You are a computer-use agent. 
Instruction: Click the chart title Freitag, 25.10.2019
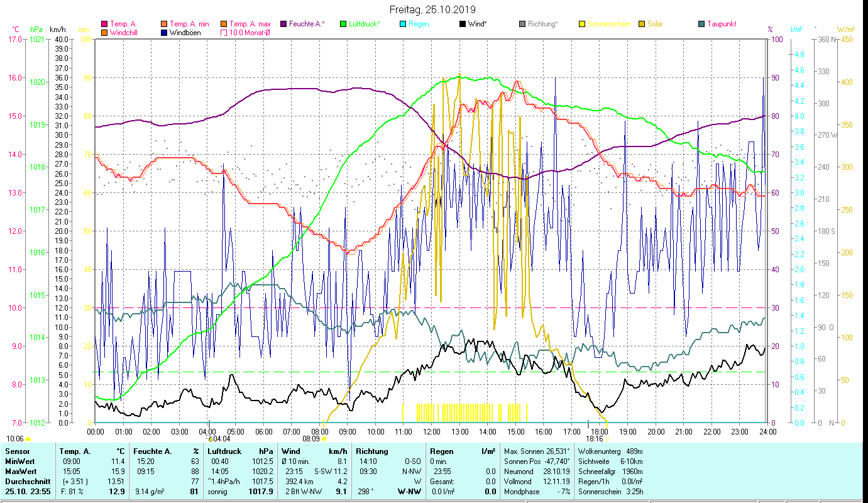pyautogui.click(x=432, y=10)
